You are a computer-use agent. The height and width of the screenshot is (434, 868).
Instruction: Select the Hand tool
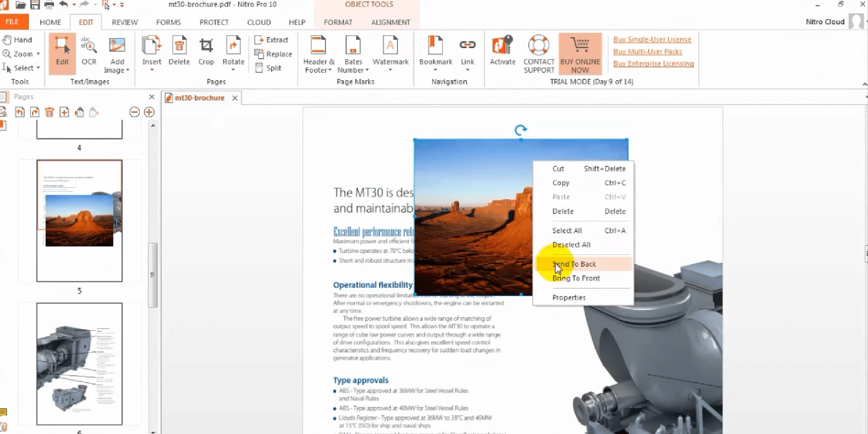17,39
